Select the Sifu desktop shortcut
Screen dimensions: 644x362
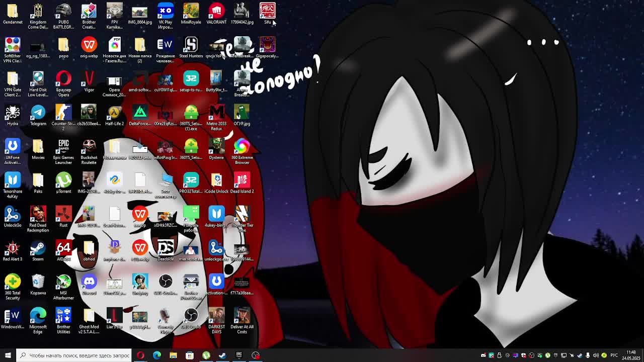coord(267,14)
